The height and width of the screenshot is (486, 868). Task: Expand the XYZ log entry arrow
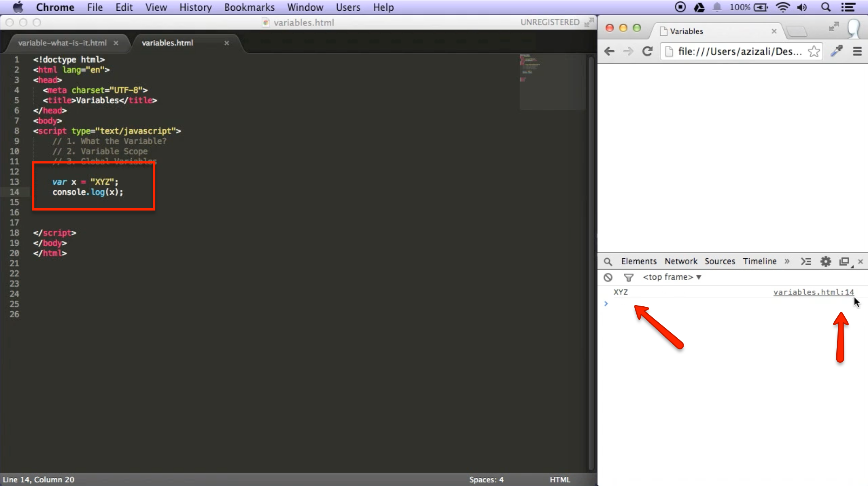point(606,303)
